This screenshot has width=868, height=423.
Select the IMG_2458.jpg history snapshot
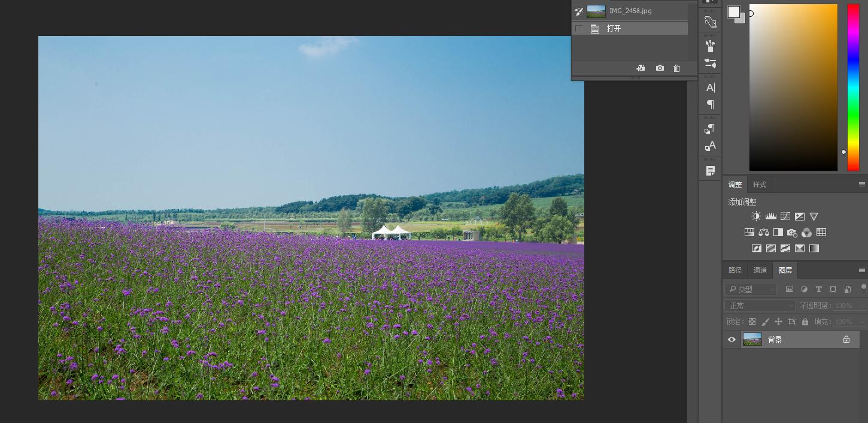click(x=630, y=11)
